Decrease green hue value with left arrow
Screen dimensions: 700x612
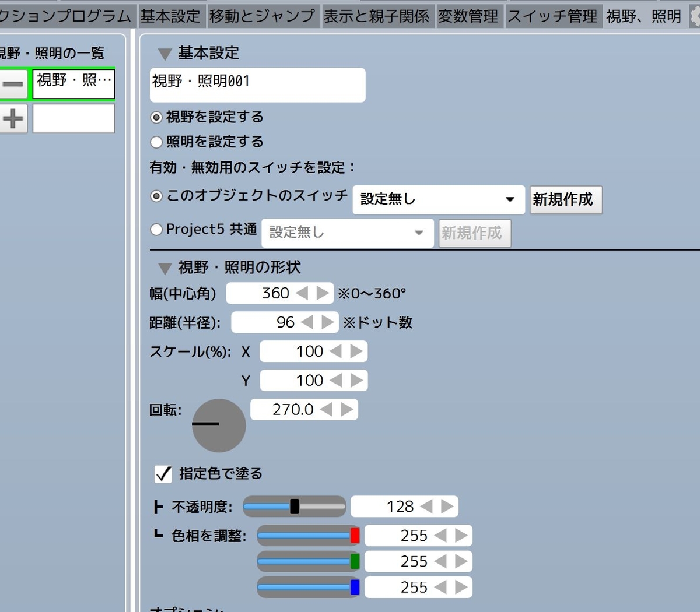click(x=440, y=561)
